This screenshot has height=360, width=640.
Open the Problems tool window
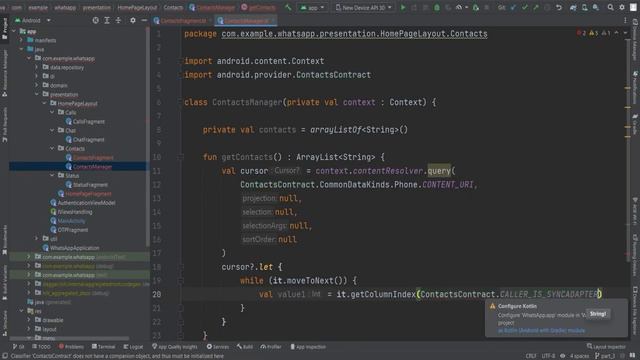(71, 347)
